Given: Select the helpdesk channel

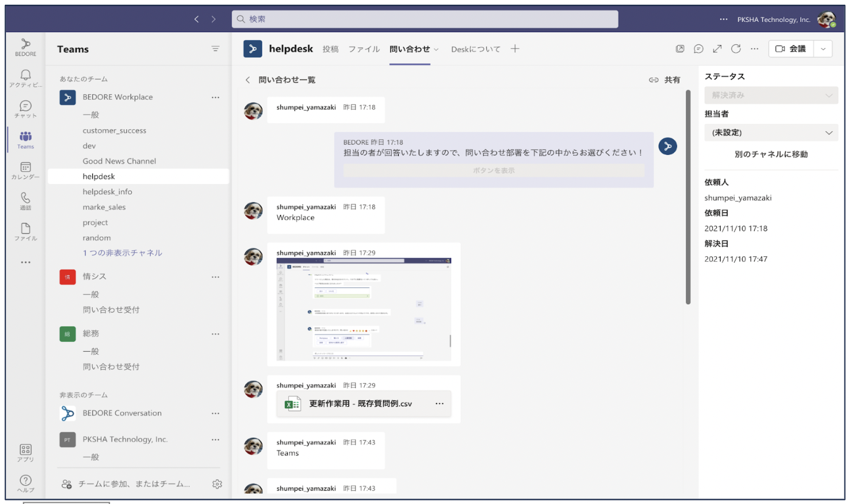Looking at the screenshot, I should (138, 177).
